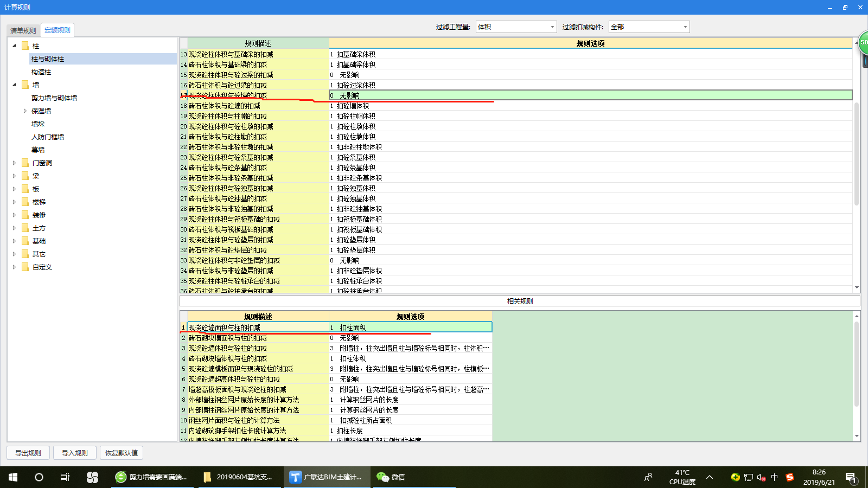This screenshot has height=488, width=868.
Task: Click the 墙 folder icon
Action: tap(25, 85)
